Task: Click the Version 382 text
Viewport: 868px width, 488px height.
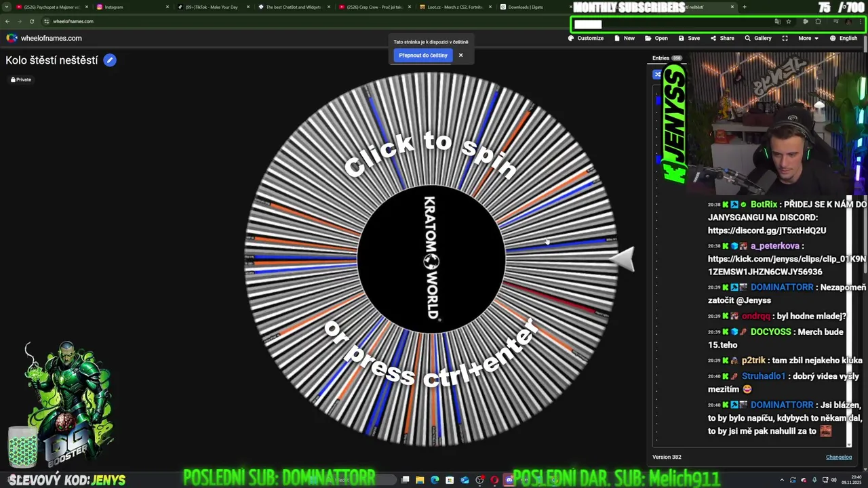Action: click(x=667, y=457)
